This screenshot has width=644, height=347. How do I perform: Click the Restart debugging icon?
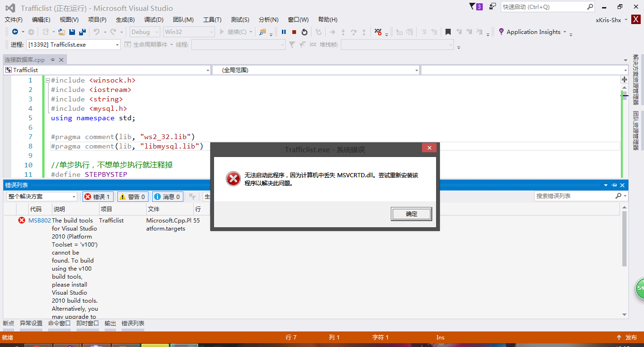305,32
